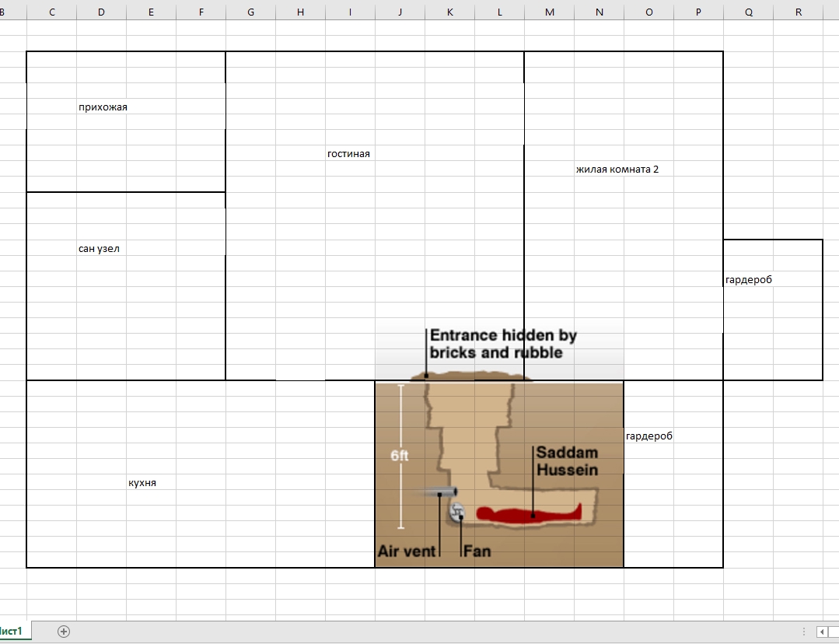The height and width of the screenshot is (644, 839).
Task: Select column N header
Action: pyautogui.click(x=600, y=12)
